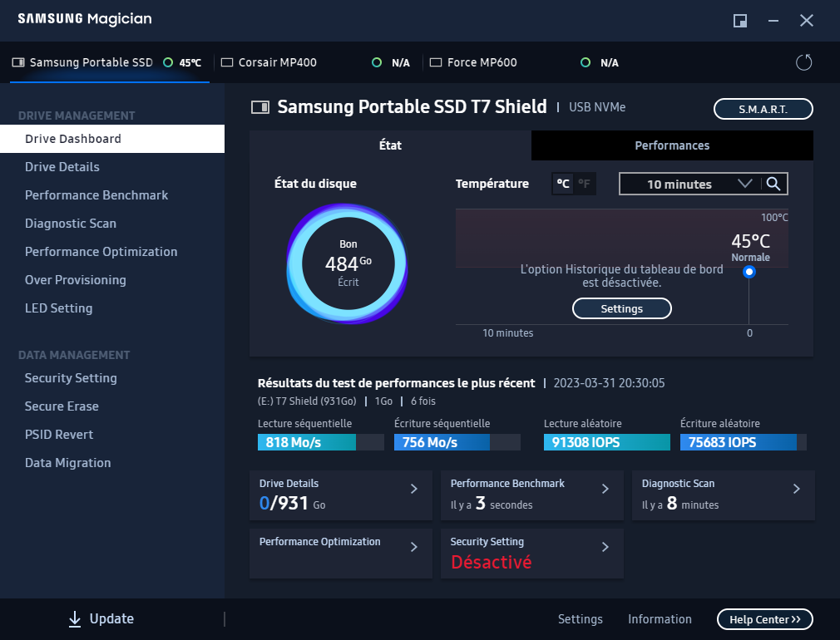
Task: Click Écriture aléatoire 75683 IOPS bar
Action: [x=743, y=442]
